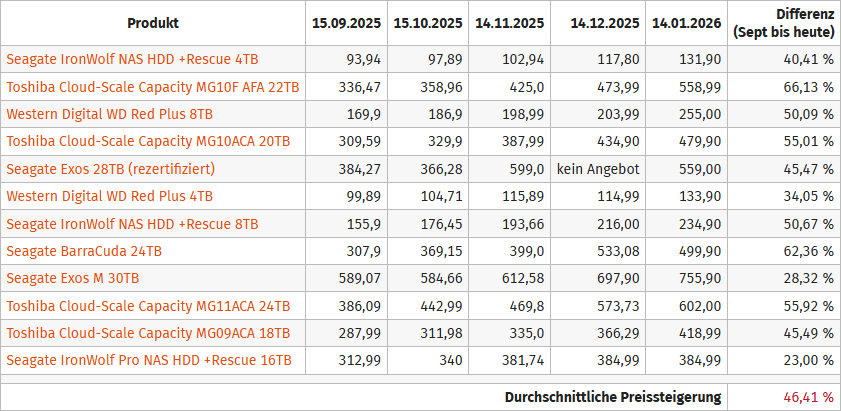The width and height of the screenshot is (841, 411).
Task: Open Toshiba Cloud-Scale Capacity MG09ACA 18TB link
Action: [148, 332]
